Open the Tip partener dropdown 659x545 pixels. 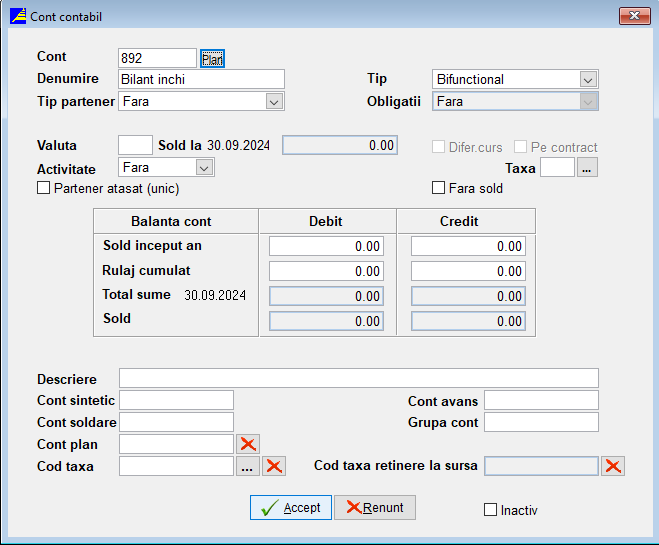coord(274,101)
